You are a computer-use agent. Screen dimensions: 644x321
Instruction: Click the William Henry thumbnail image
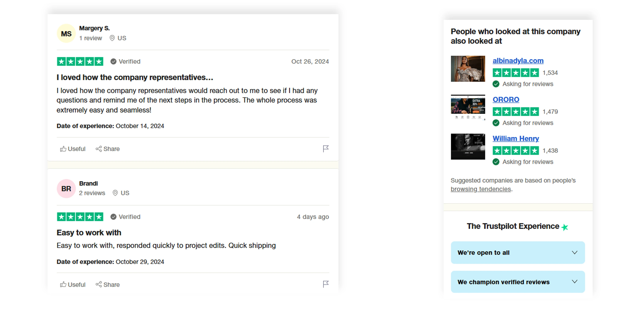click(468, 146)
